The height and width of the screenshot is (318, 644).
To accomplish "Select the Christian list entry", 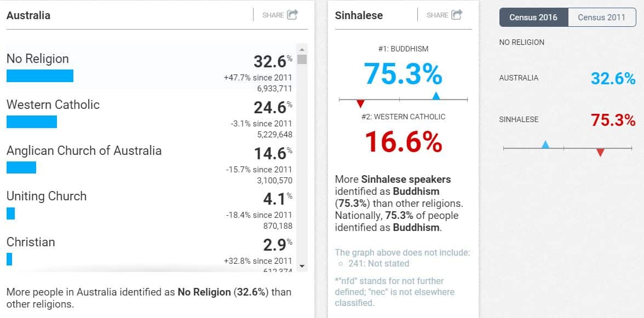I will 31,242.
